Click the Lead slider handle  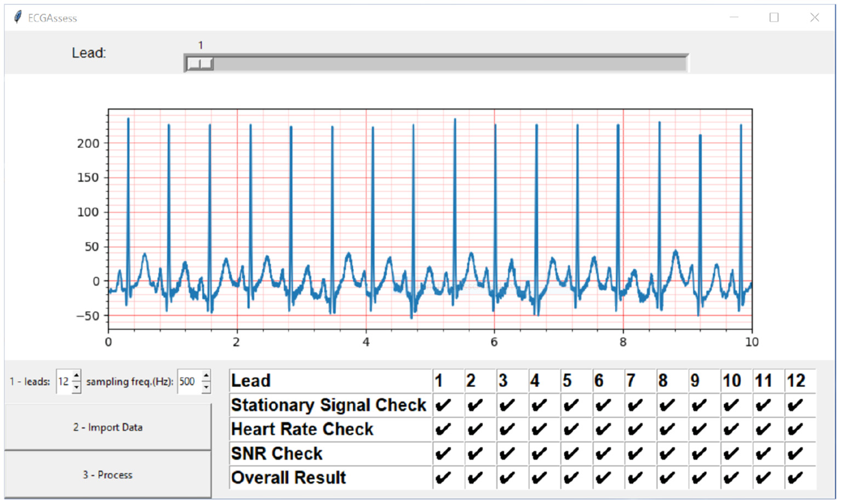200,64
